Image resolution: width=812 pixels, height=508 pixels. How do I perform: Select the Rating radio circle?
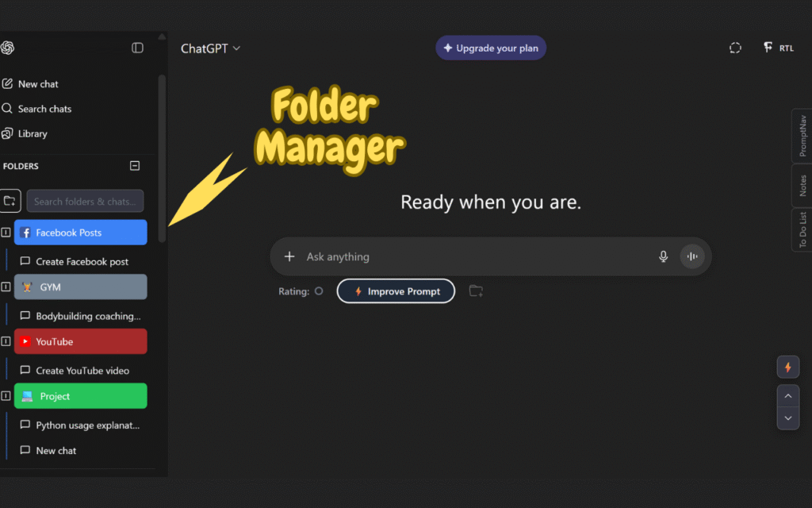click(319, 291)
